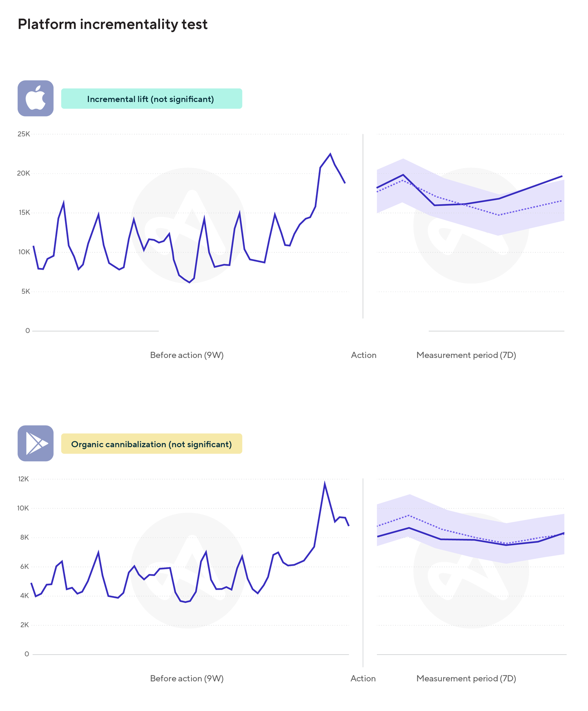588x711 pixels.
Task: Click the watermark logo in Apple before-action chart
Action: click(188, 226)
